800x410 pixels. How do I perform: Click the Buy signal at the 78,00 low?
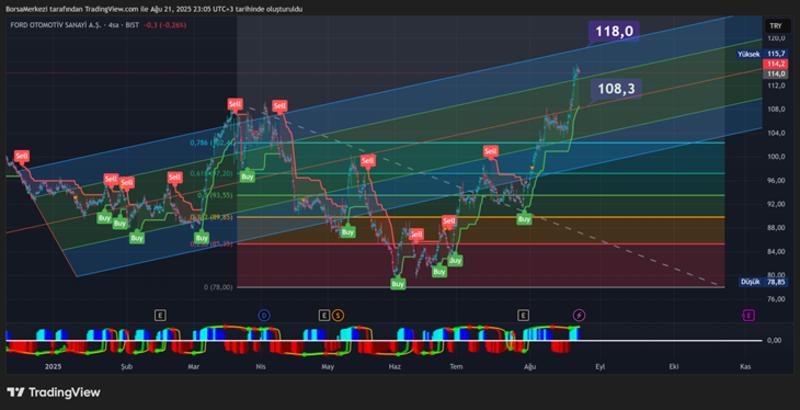[x=398, y=284]
